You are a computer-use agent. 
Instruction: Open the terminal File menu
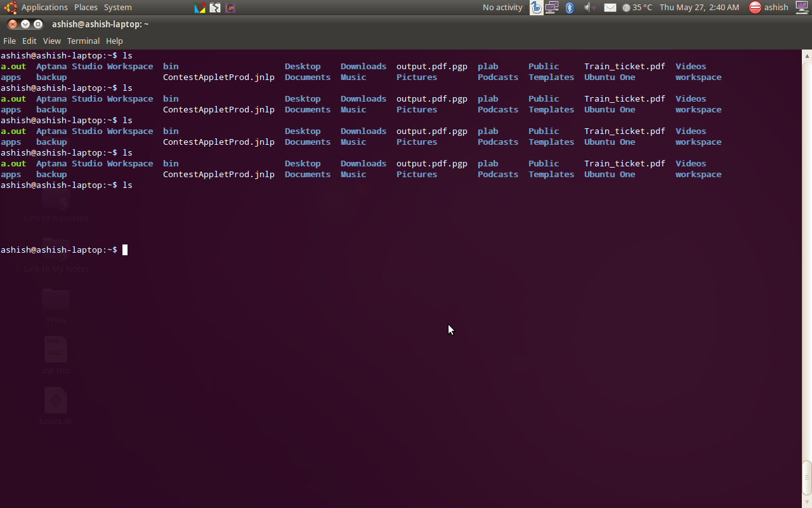pyautogui.click(x=10, y=41)
